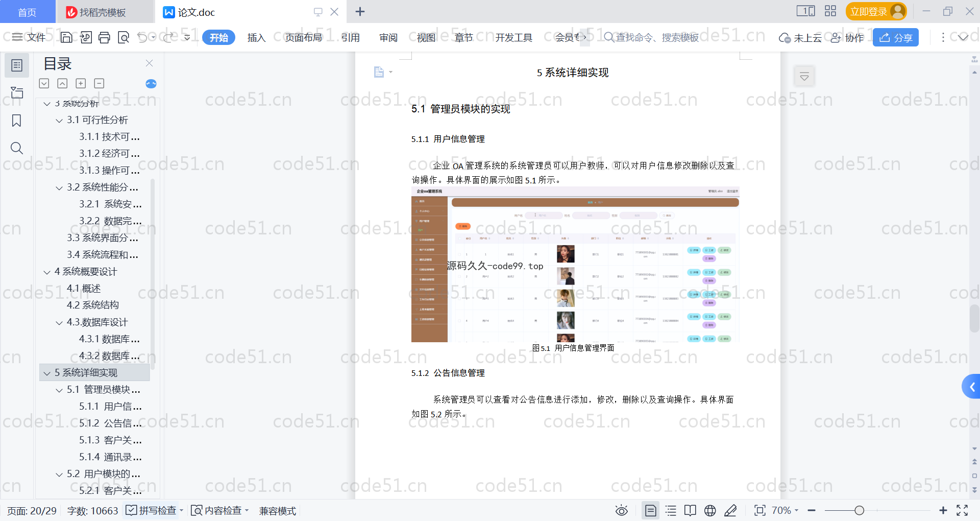
Task: Click the 未上云 cloud status button
Action: point(800,37)
